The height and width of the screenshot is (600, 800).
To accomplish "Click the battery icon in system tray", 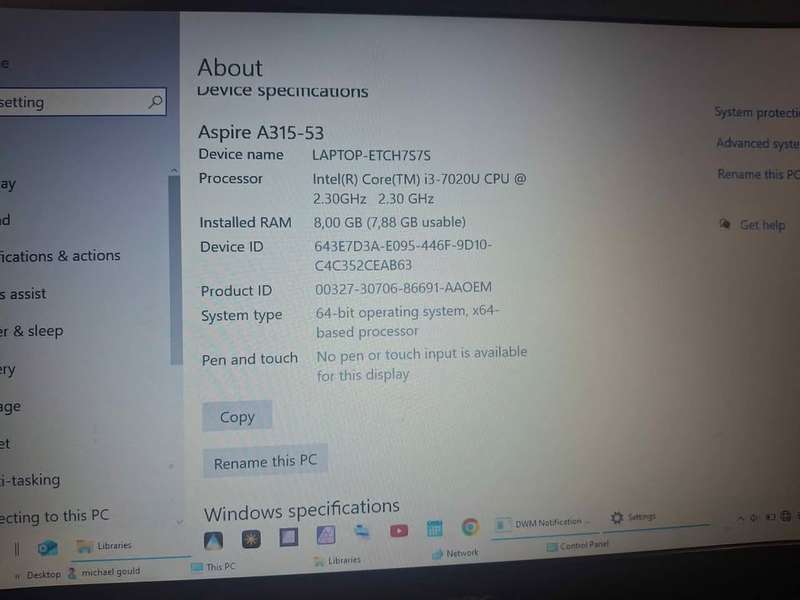I will 770,517.
